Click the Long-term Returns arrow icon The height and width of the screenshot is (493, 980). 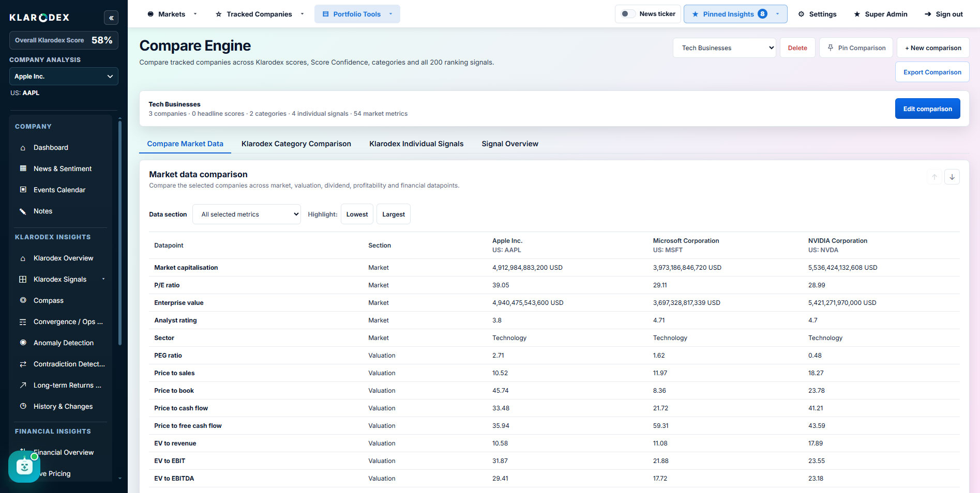click(23, 385)
